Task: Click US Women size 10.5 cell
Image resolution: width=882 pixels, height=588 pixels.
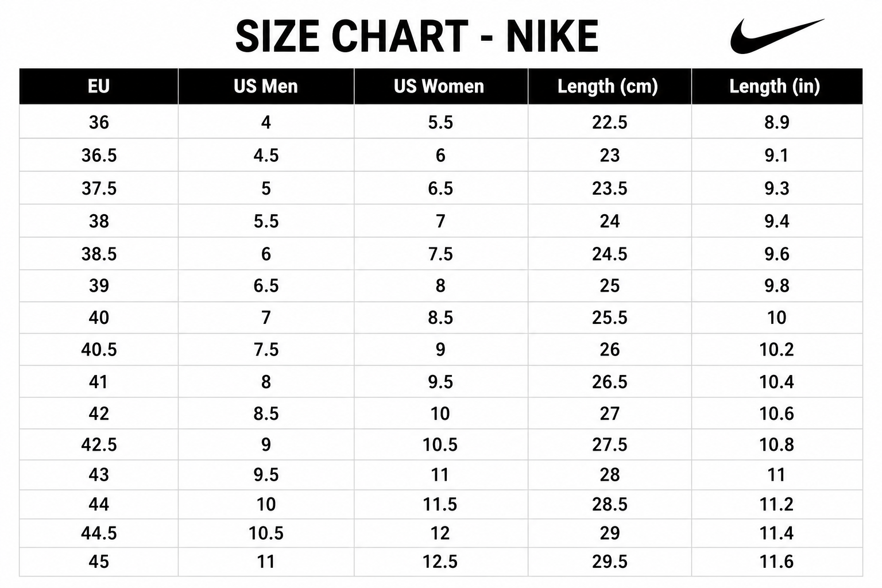Action: click(440, 444)
